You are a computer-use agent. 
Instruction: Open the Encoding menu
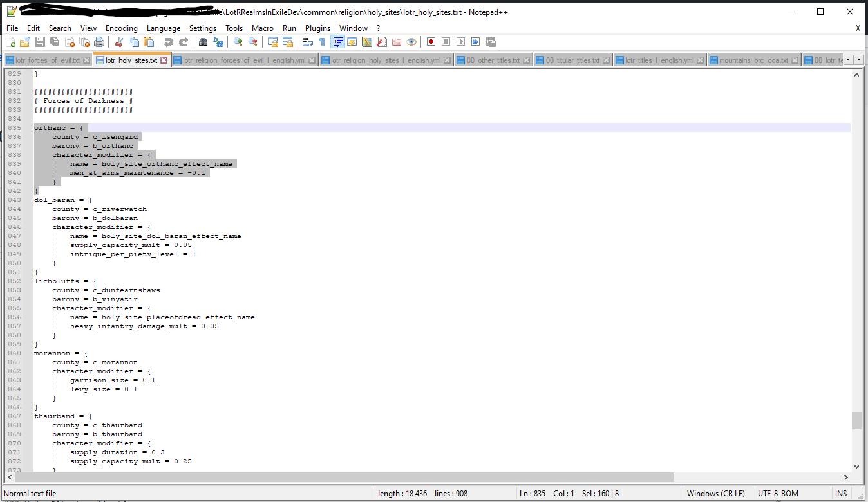[x=122, y=28]
